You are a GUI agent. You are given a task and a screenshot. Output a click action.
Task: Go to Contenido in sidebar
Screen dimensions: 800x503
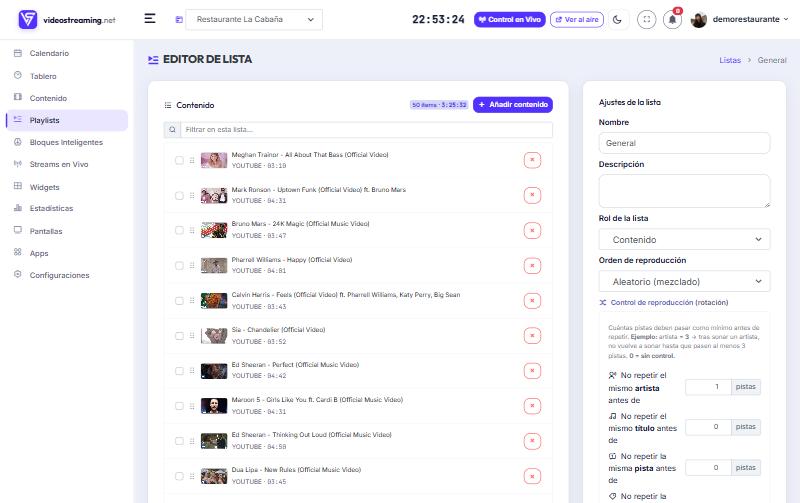coord(48,98)
